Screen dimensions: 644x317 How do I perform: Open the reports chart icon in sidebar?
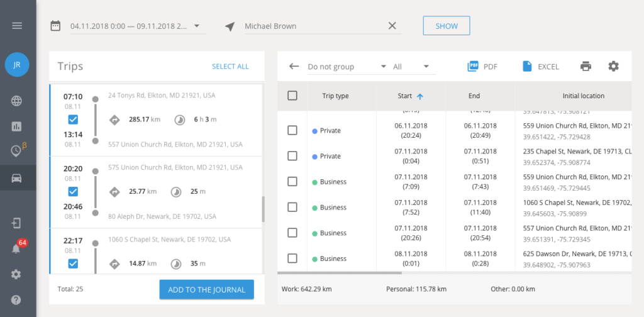click(x=17, y=126)
